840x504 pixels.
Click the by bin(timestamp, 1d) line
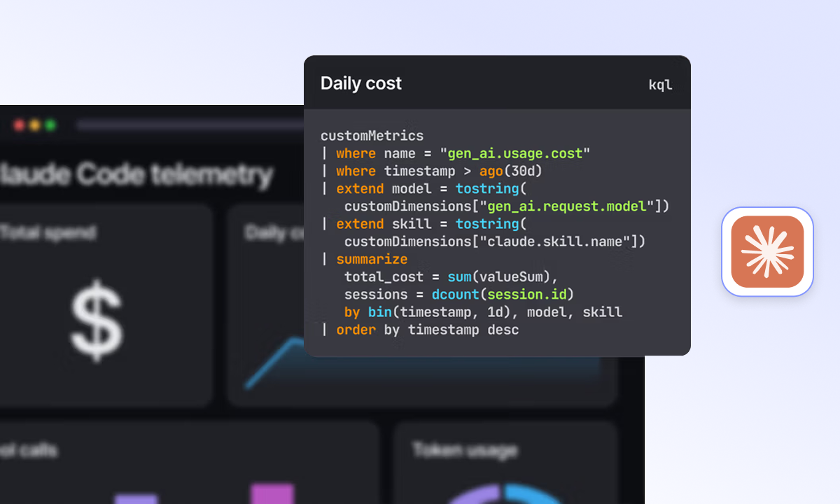point(483,311)
